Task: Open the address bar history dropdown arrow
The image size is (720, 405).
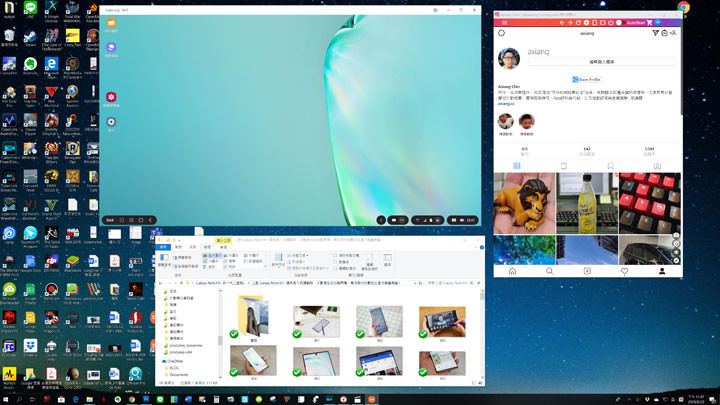Action: (414, 283)
